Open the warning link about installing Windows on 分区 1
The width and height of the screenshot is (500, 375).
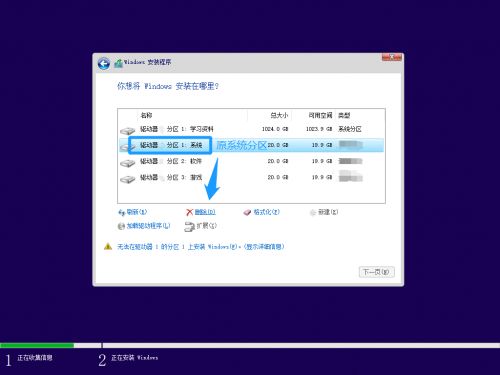pyautogui.click(x=201, y=247)
